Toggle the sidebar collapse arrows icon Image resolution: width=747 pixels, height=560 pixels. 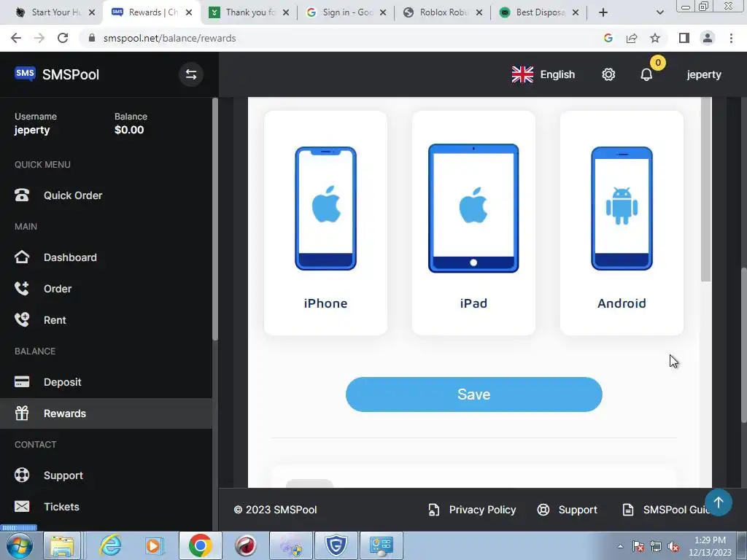(x=191, y=75)
